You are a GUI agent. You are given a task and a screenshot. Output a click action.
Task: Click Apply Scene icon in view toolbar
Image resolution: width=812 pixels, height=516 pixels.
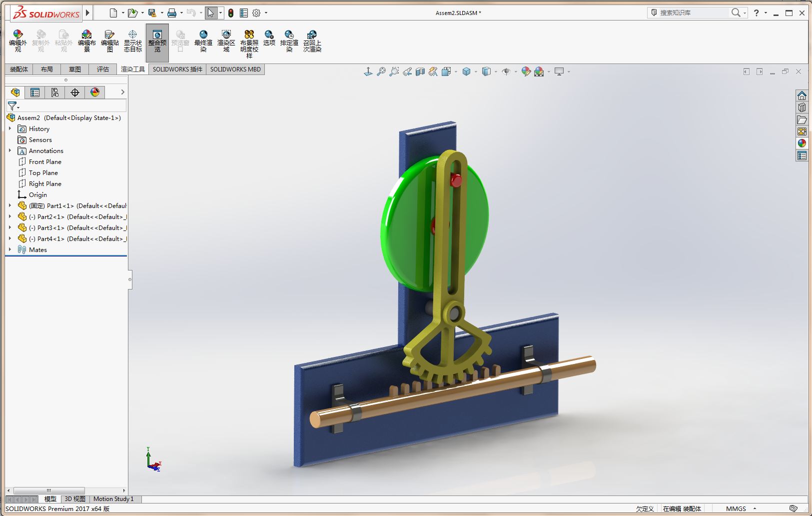[539, 71]
